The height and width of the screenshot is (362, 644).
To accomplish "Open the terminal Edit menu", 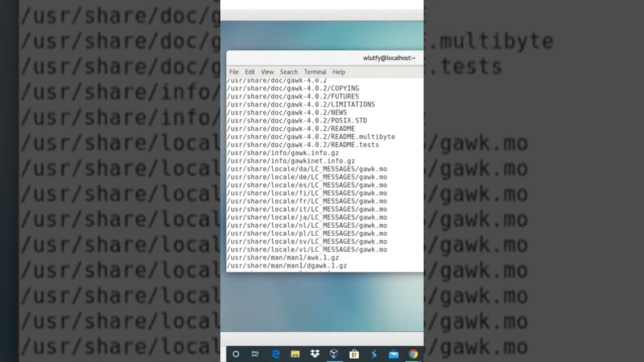I will 250,72.
